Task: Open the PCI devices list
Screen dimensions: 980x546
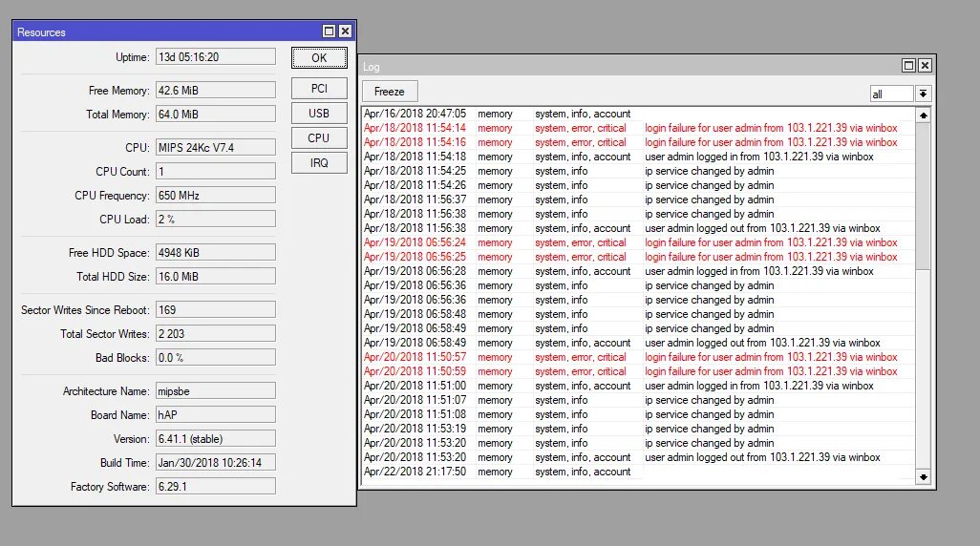Action: click(x=319, y=88)
